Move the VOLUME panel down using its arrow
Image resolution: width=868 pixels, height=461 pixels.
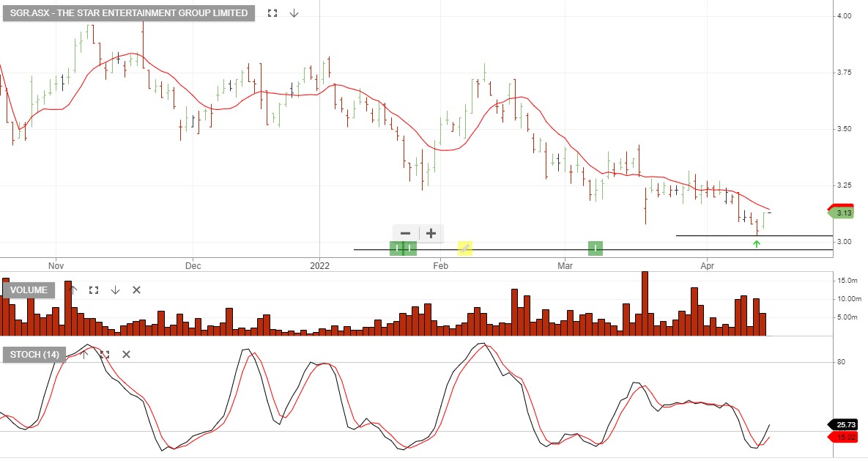point(115,290)
